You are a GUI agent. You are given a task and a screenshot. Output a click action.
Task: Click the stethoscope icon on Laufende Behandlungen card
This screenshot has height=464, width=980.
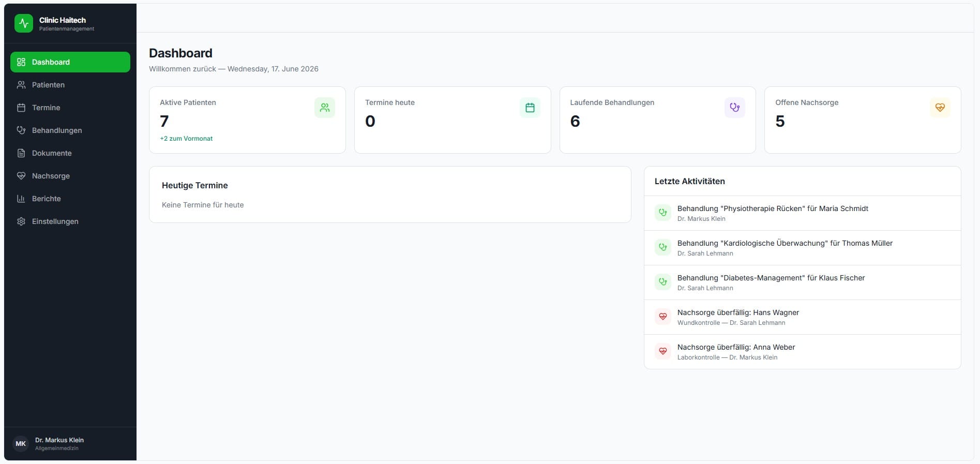[x=735, y=108]
